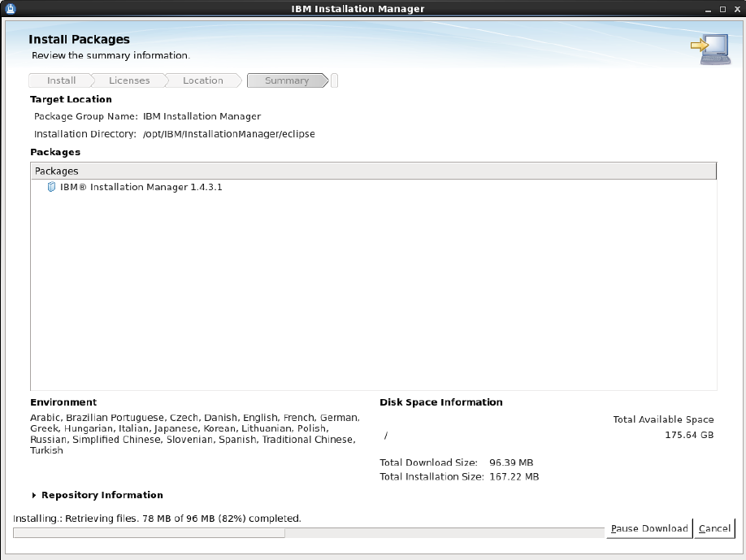Screen dimensions: 746x560
Task: Close the IBM Installation Manager window
Action: [737, 9]
